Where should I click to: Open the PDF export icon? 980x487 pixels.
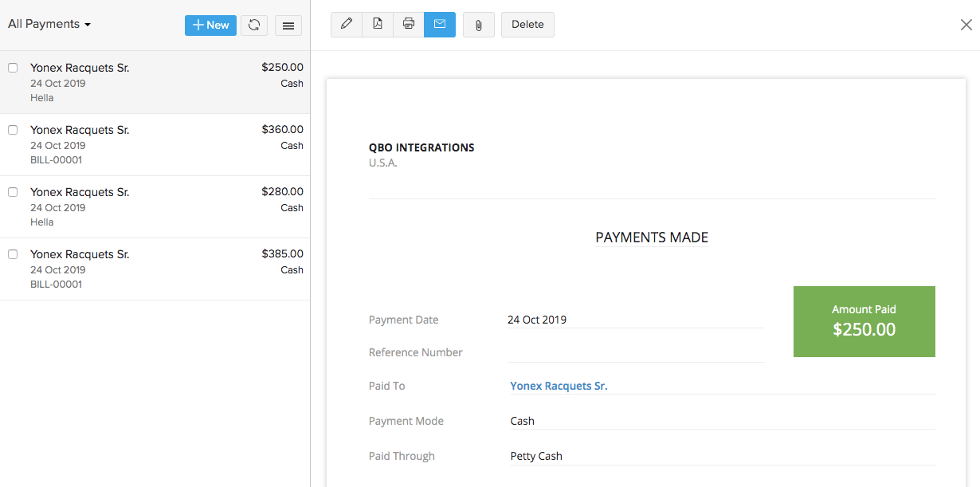tap(378, 24)
